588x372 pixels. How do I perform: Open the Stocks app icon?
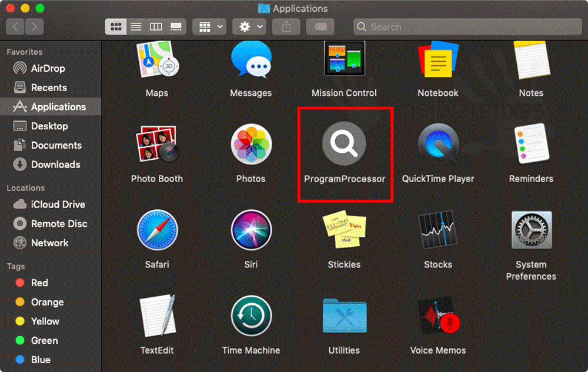[438, 230]
